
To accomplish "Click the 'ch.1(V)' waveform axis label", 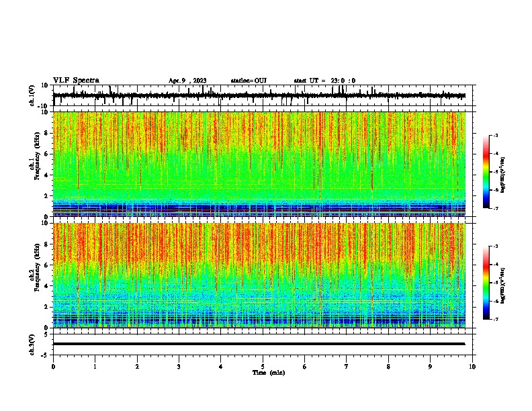I will (x=32, y=95).
